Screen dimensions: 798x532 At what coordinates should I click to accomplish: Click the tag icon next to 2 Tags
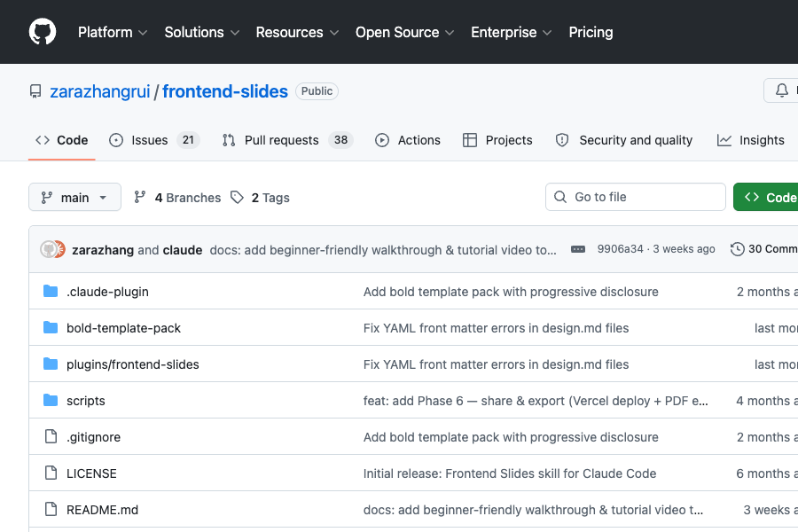[237, 197]
